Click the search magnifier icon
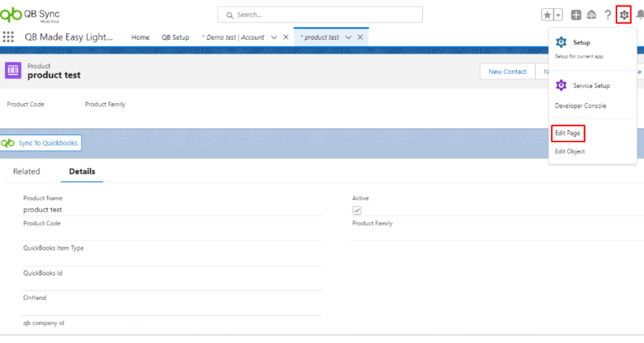Image resolution: width=644 pixels, height=343 pixels. [230, 15]
